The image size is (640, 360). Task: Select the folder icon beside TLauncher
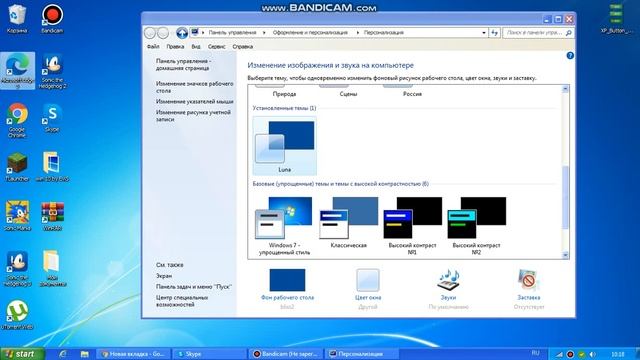point(52,167)
